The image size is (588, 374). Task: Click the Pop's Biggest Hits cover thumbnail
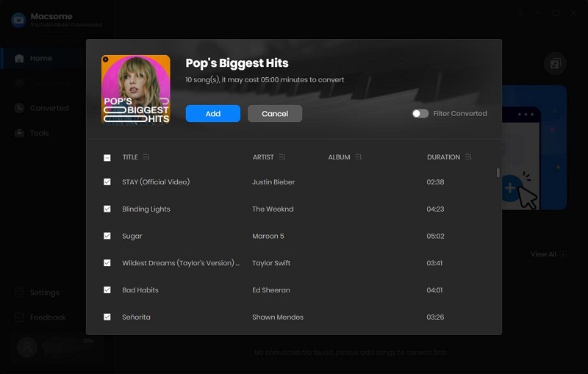tap(136, 90)
